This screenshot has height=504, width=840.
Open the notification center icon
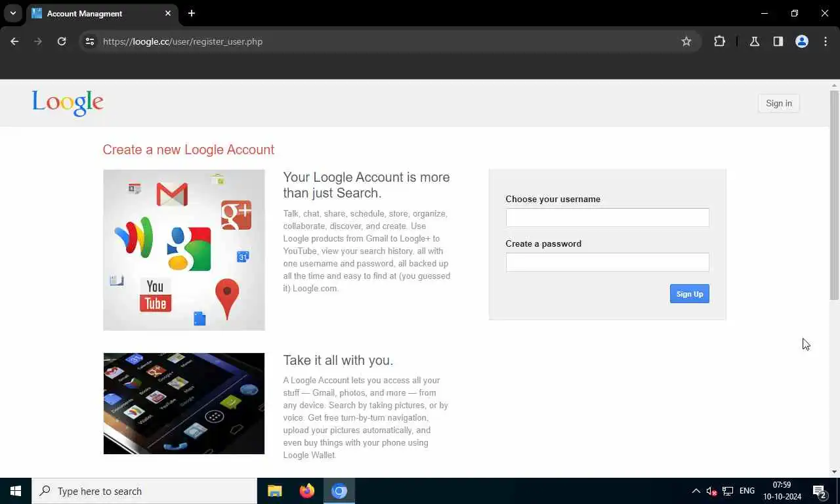click(819, 491)
